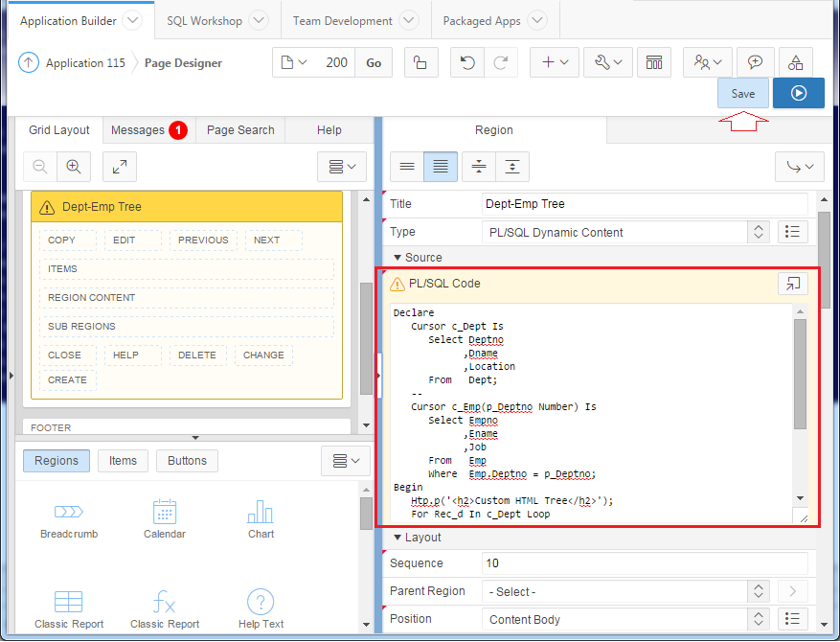This screenshot has width=840, height=642.
Task: Select Help Text region from gallery
Action: (261, 609)
